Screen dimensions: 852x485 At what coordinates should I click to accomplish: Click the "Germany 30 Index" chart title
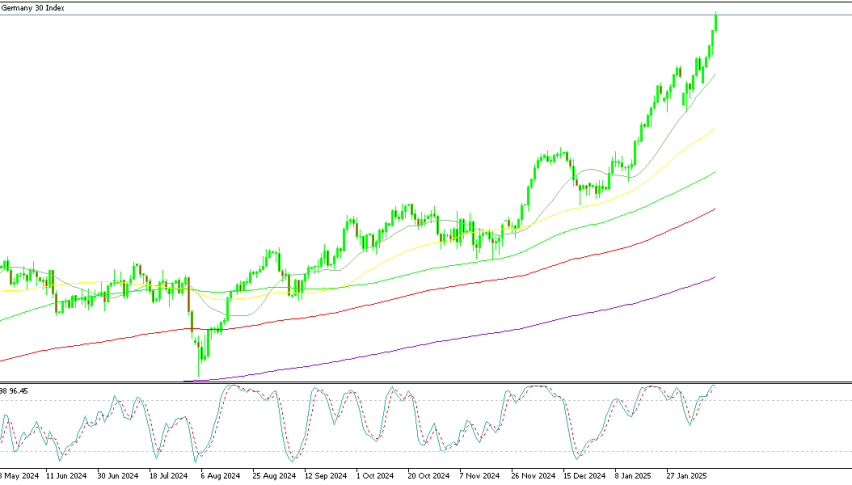click(x=33, y=8)
